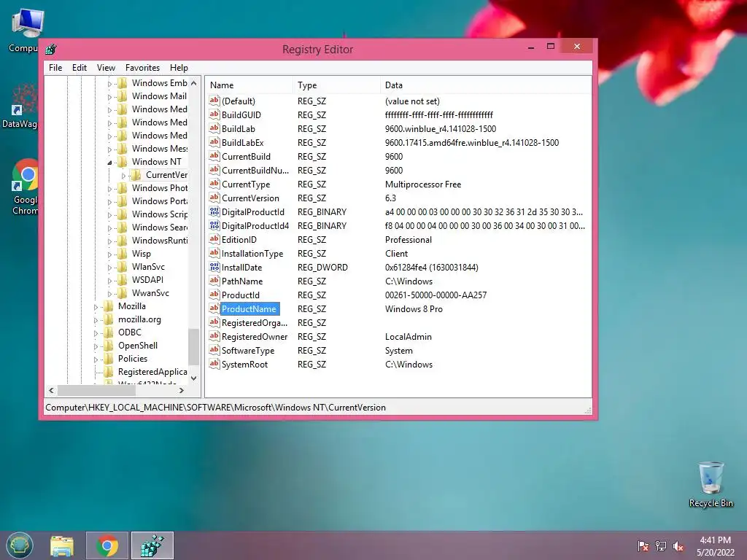The height and width of the screenshot is (560, 747).
Task: Collapse the Windows NT tree node
Action: click(109, 163)
